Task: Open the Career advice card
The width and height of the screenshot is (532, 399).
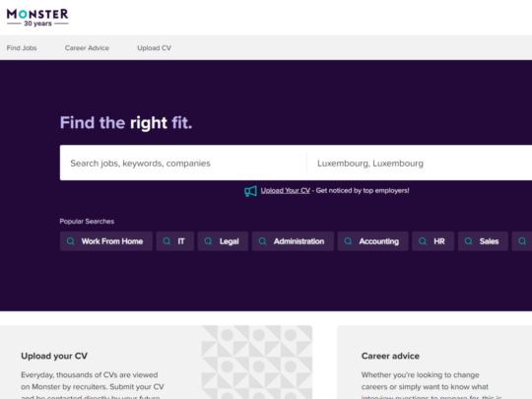Action: point(434,362)
